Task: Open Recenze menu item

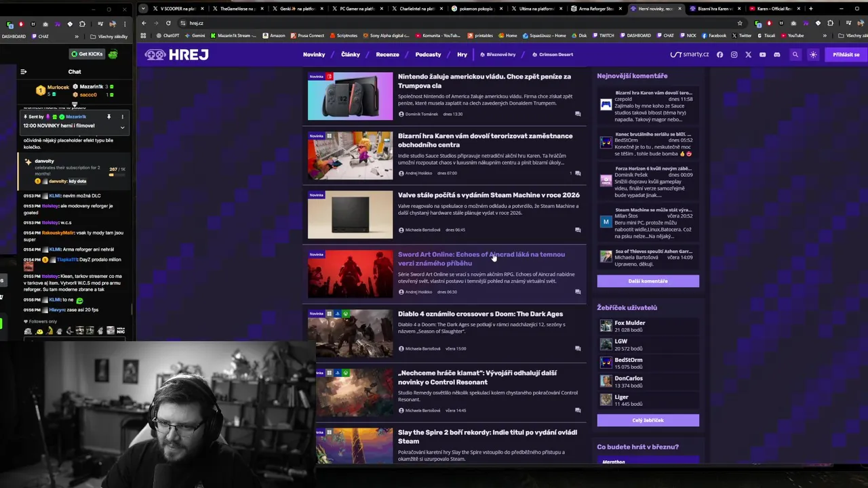Action: tap(387, 54)
